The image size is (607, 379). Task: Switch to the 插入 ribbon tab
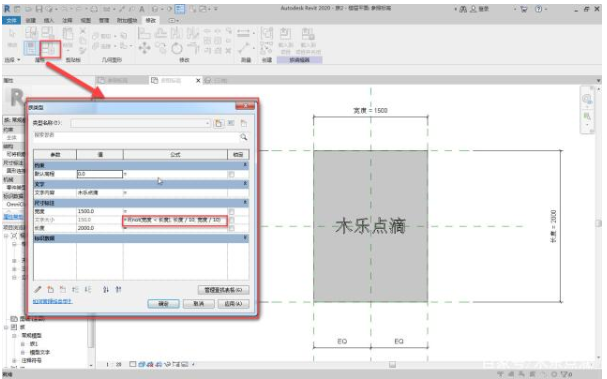pos(49,20)
